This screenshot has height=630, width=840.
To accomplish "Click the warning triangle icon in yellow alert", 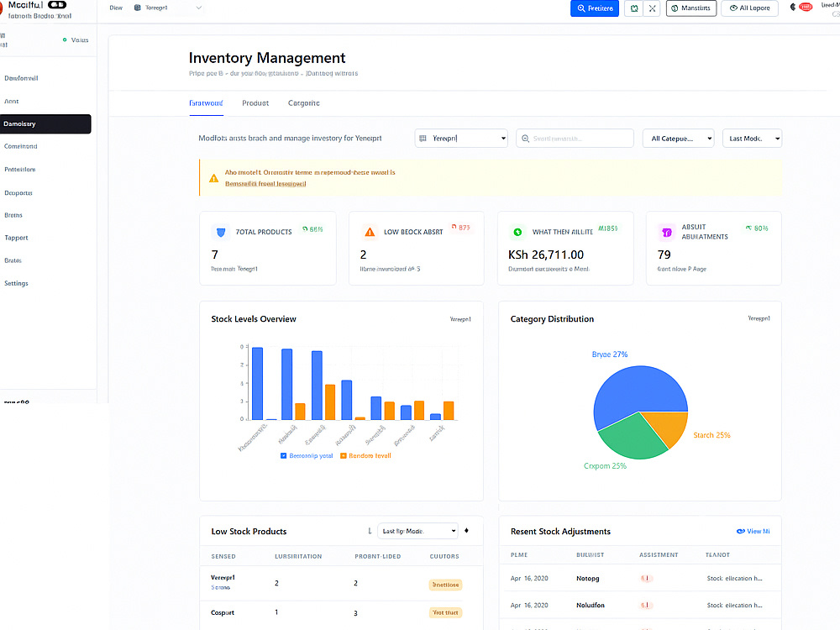I will [x=213, y=178].
